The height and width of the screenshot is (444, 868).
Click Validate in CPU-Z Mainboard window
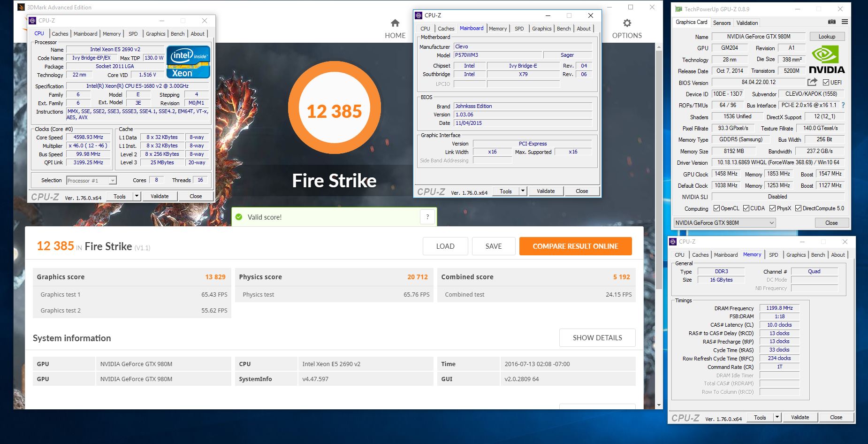pyautogui.click(x=546, y=191)
